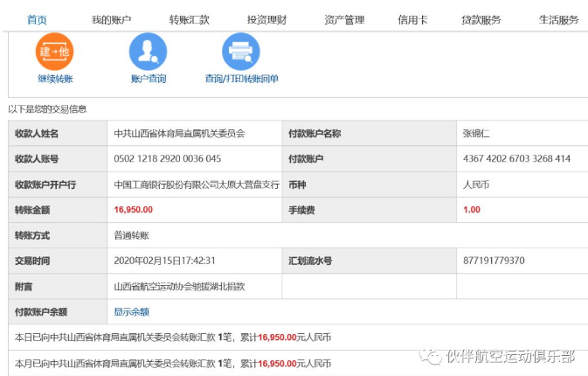Click the 转账方式 label cell

click(x=58, y=235)
